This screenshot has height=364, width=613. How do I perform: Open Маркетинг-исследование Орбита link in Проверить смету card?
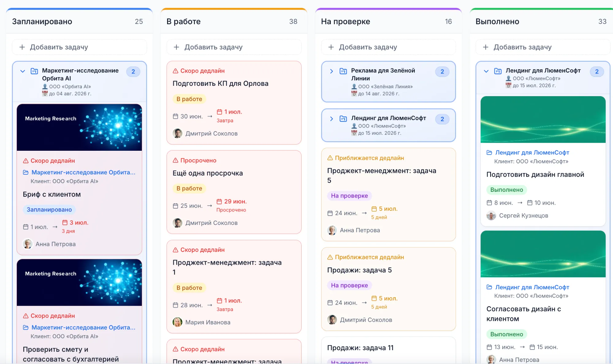click(83, 327)
